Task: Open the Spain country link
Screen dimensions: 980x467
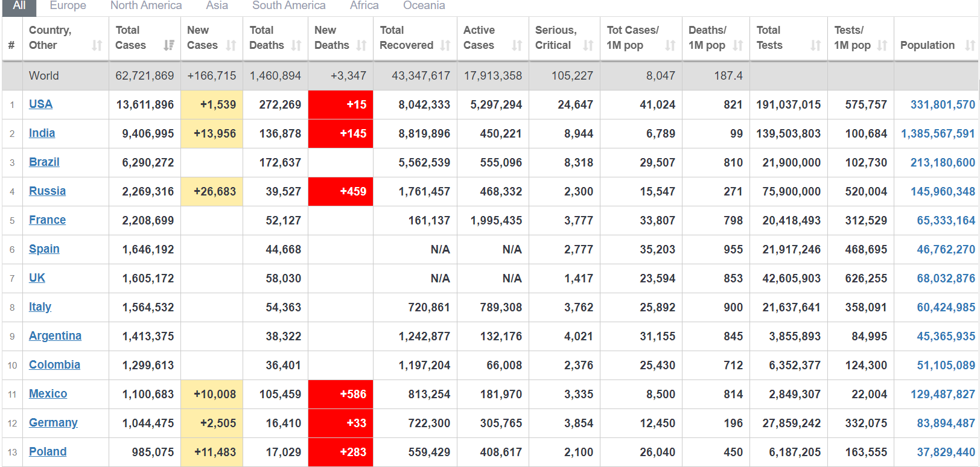Action: pyautogui.click(x=44, y=249)
